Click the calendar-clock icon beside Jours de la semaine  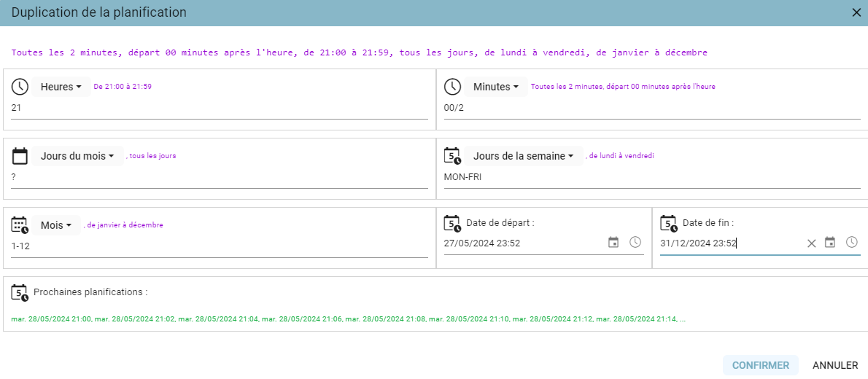pos(452,156)
